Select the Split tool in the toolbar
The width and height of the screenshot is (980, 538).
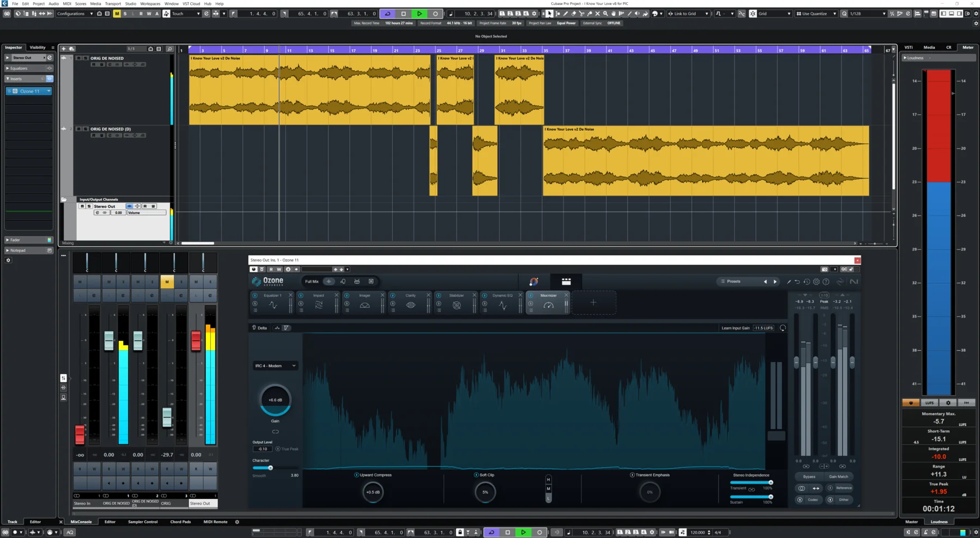[x=581, y=14]
